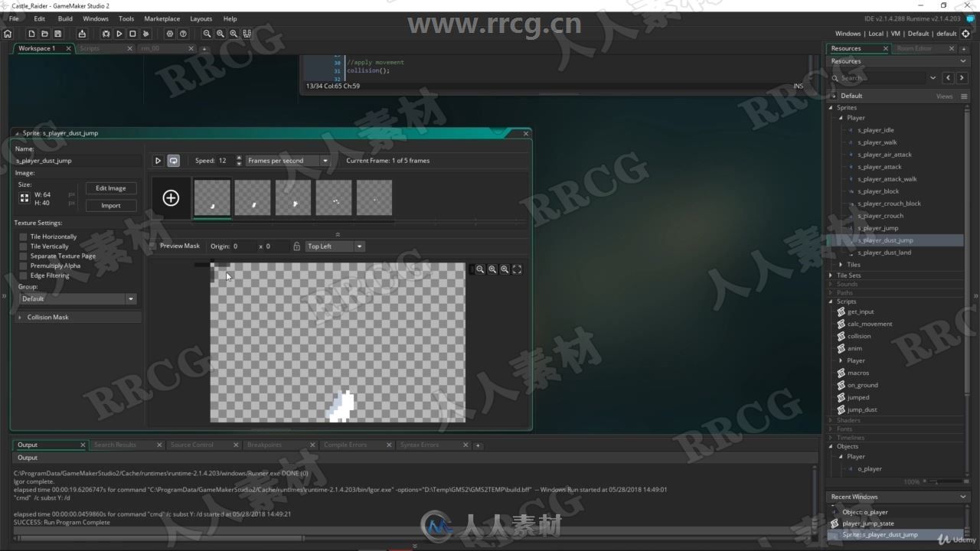Viewport: 980px width, 551px height.
Task: Play the sprite animation preview
Action: [x=158, y=161]
